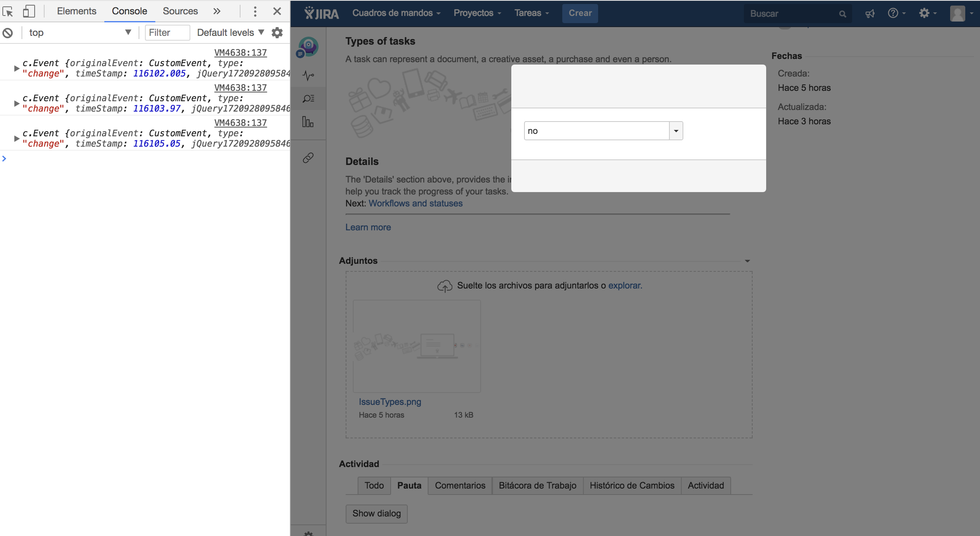Viewport: 980px width, 536px height.
Task: Click the console Filter input field
Action: pyautogui.click(x=167, y=33)
